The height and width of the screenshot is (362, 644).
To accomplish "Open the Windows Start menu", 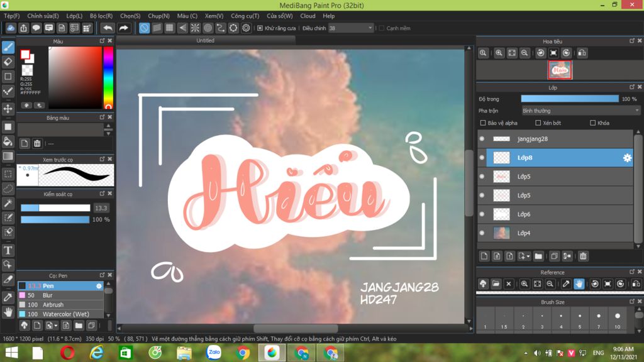I will [11, 353].
